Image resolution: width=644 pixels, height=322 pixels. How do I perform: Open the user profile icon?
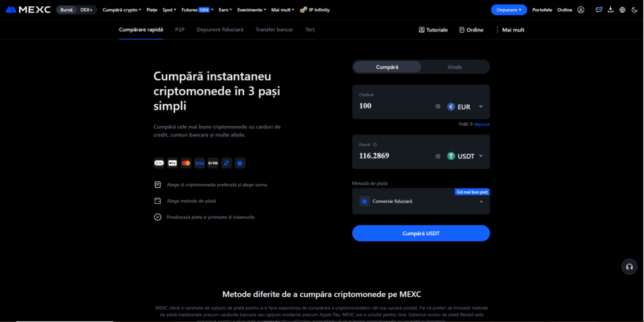(580, 10)
